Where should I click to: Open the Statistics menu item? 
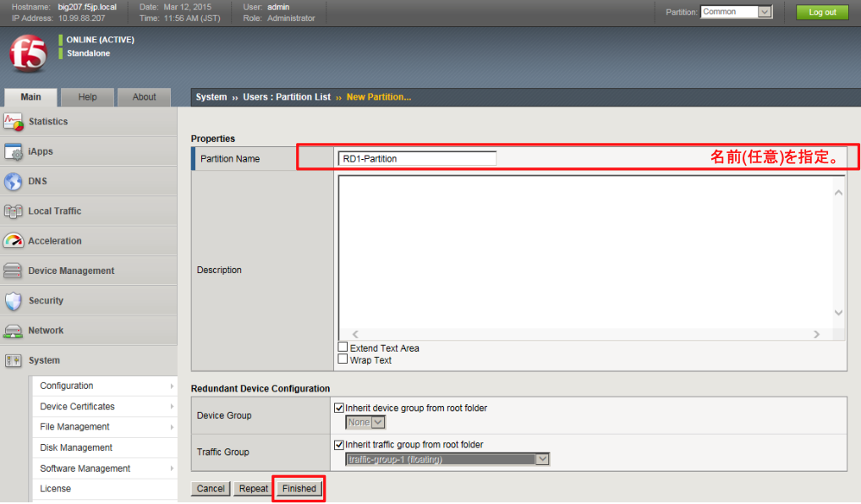click(x=89, y=122)
